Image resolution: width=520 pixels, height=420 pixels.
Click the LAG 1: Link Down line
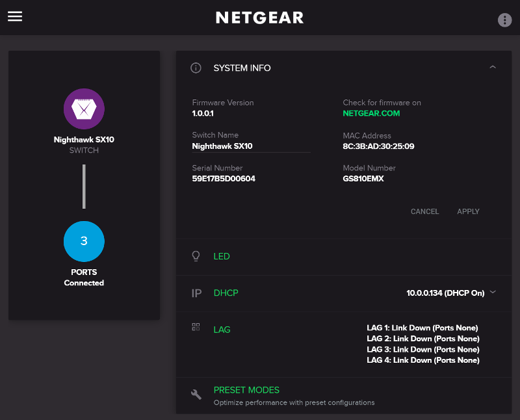click(422, 328)
